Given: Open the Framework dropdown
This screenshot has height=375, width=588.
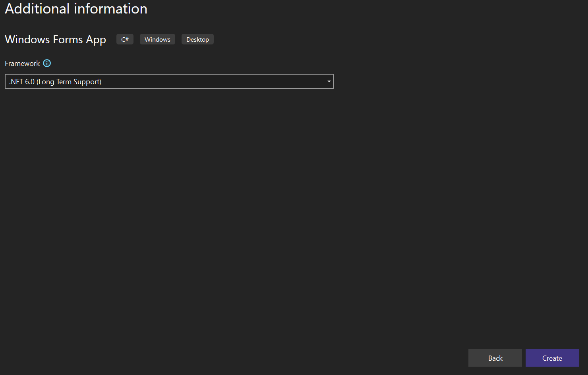Looking at the screenshot, I should tap(169, 81).
